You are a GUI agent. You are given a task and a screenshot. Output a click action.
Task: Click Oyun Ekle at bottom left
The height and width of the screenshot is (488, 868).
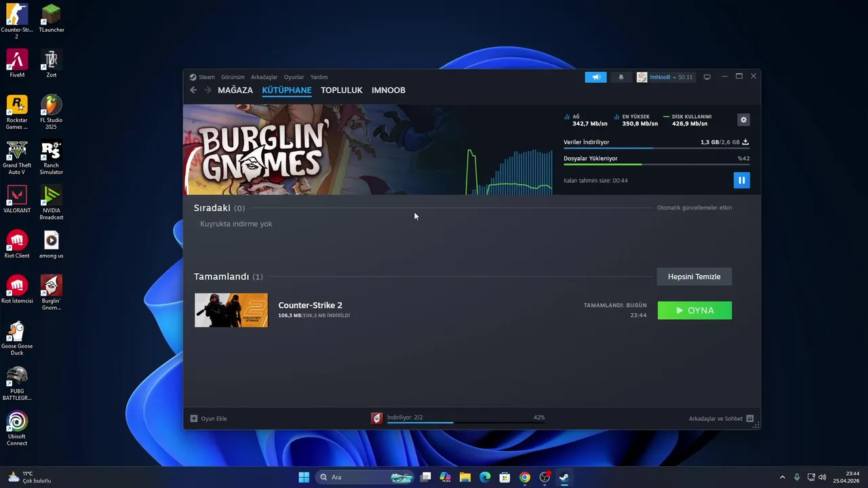coord(209,419)
